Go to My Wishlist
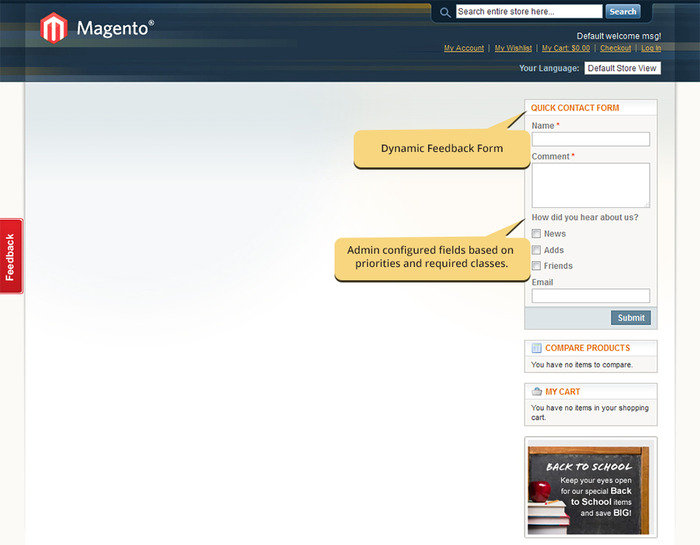The width and height of the screenshot is (700, 545). [513, 48]
